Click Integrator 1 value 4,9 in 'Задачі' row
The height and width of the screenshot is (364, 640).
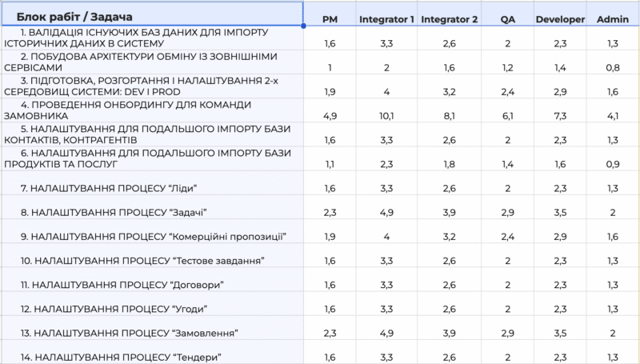[x=386, y=212]
